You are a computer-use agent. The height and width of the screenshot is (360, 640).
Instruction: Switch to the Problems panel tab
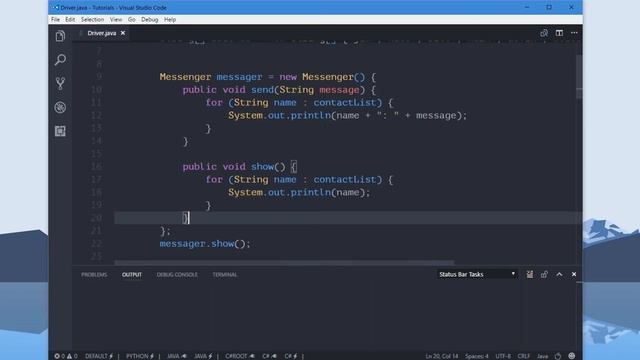(x=94, y=275)
